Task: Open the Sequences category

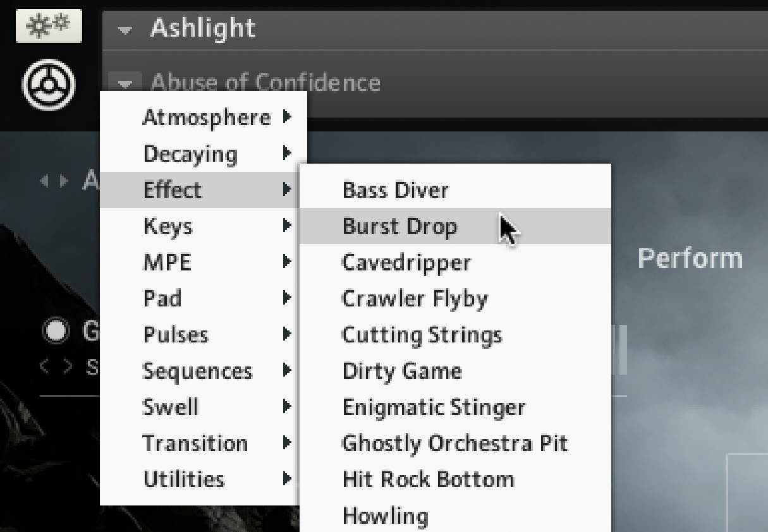Action: tap(197, 370)
